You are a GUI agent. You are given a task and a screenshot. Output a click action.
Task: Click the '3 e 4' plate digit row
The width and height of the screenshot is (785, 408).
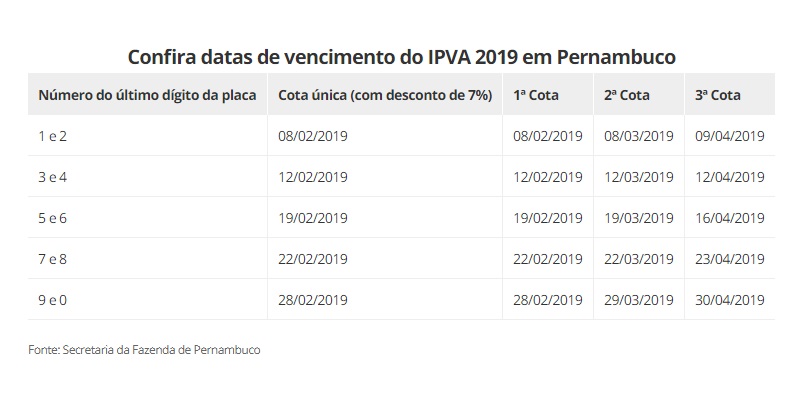point(402,177)
